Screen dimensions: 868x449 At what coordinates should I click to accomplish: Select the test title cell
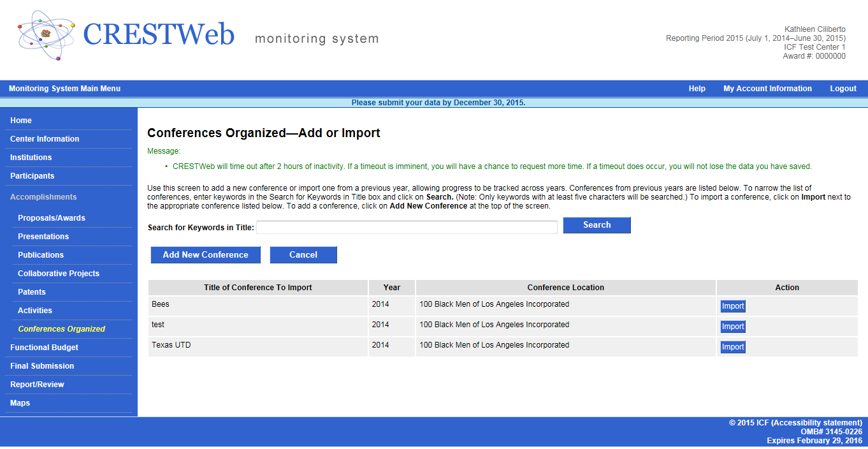click(x=258, y=327)
